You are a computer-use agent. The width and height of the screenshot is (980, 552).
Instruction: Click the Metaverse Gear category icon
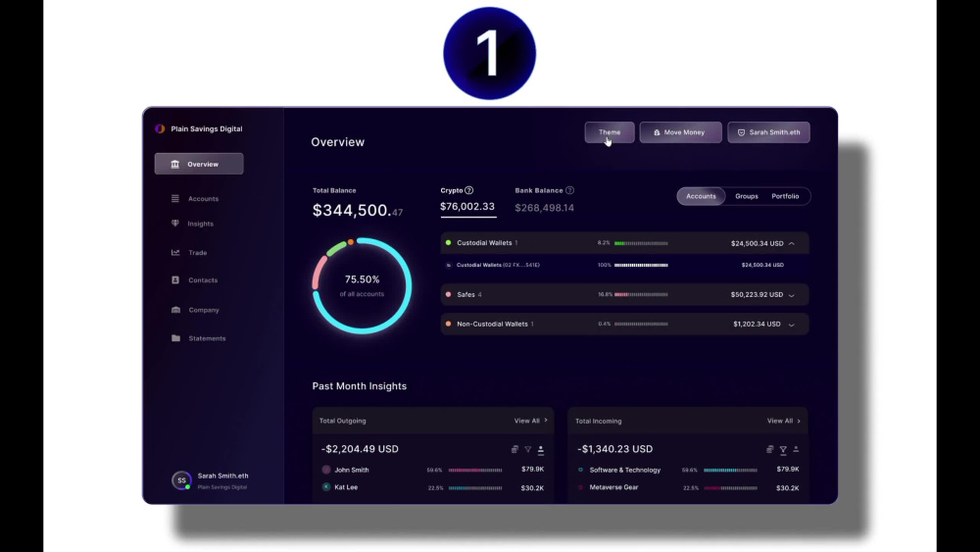click(x=580, y=487)
